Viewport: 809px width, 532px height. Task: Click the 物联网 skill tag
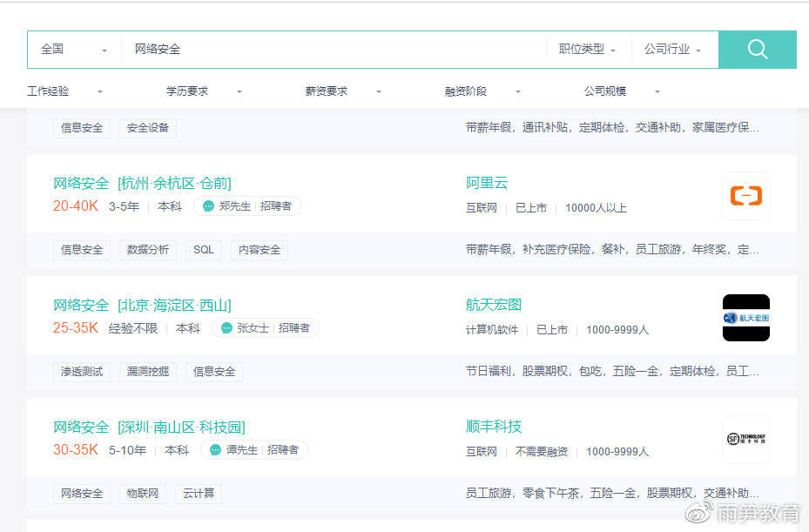click(143, 494)
